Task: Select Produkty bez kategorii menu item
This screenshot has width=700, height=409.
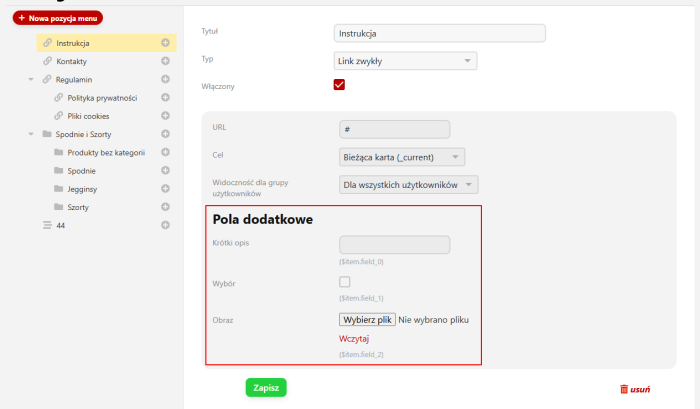Action: pos(106,152)
